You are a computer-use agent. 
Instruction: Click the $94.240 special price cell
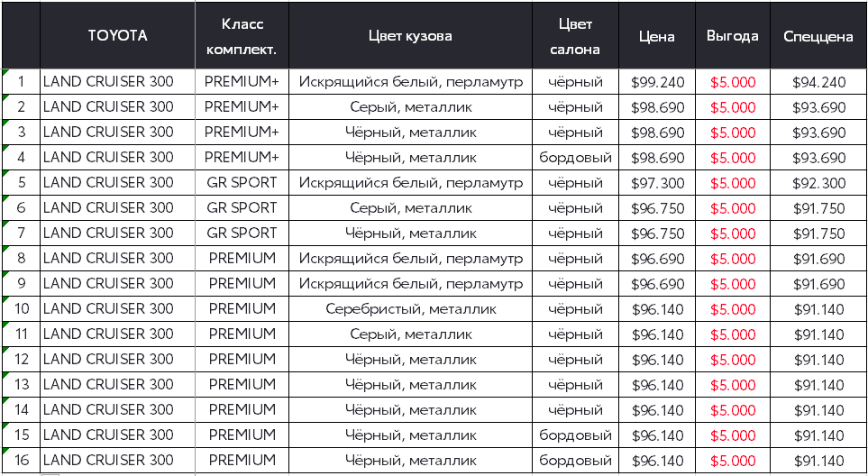click(818, 82)
